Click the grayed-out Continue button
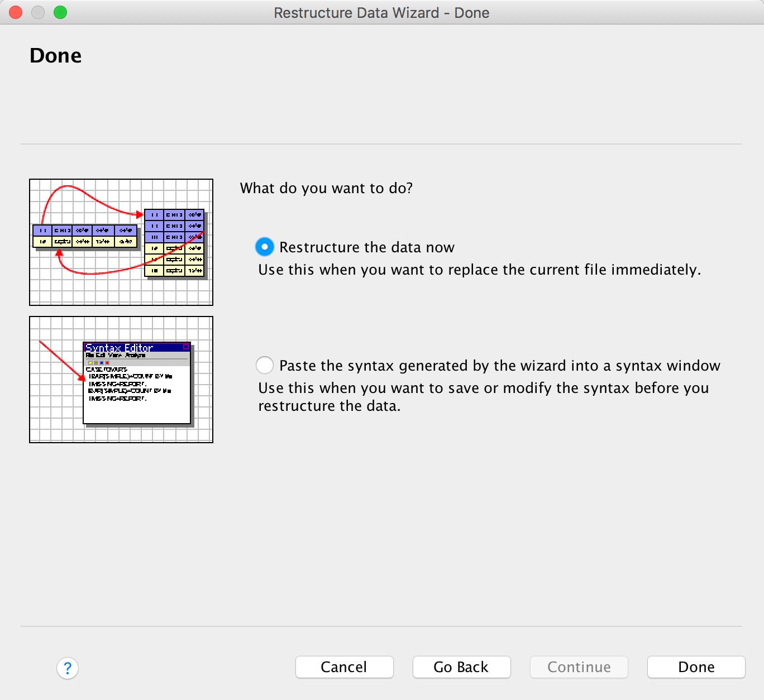This screenshot has width=764, height=700. [x=579, y=667]
